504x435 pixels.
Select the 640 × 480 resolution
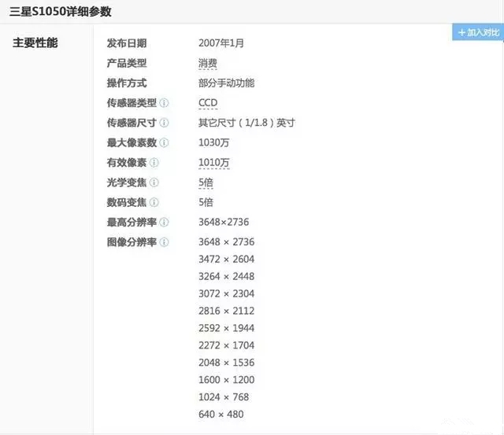[220, 415]
